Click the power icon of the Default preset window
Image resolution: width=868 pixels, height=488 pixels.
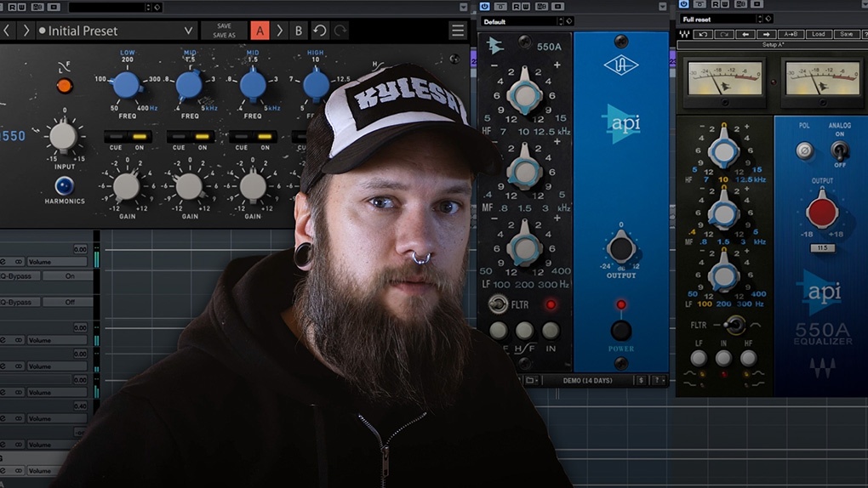(x=485, y=6)
